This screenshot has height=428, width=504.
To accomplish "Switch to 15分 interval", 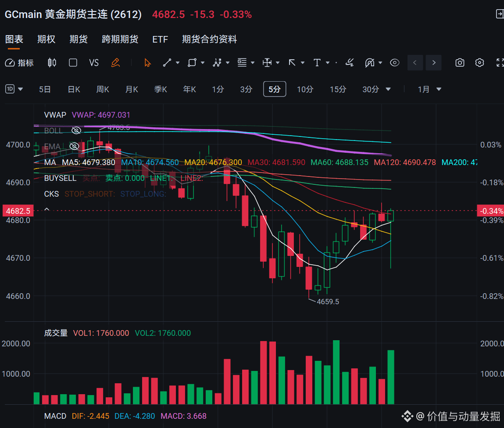I will [338, 90].
